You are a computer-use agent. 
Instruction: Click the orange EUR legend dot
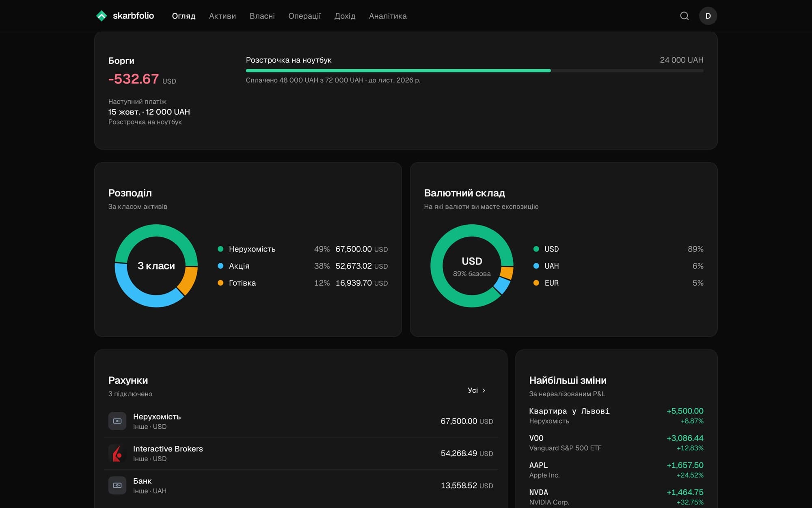point(536,283)
